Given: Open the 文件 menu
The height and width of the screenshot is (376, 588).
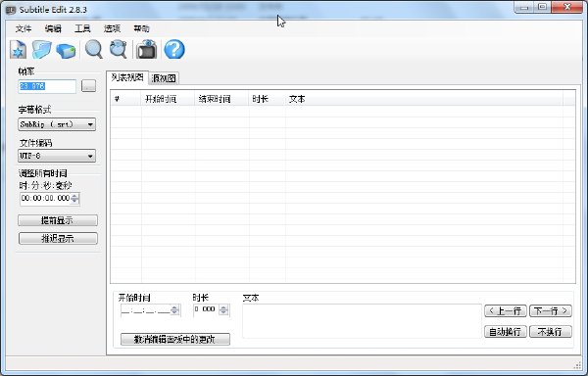Looking at the screenshot, I should (x=24, y=28).
